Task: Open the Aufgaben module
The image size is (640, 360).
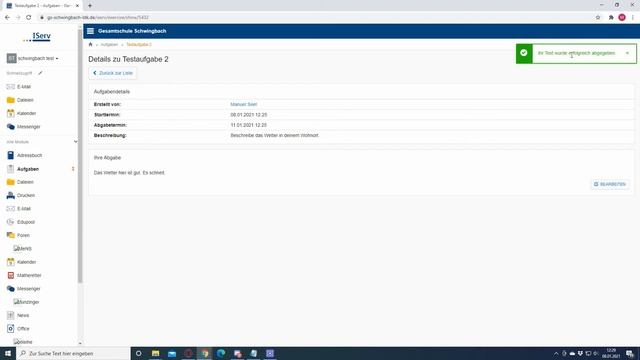Action: 28,169
